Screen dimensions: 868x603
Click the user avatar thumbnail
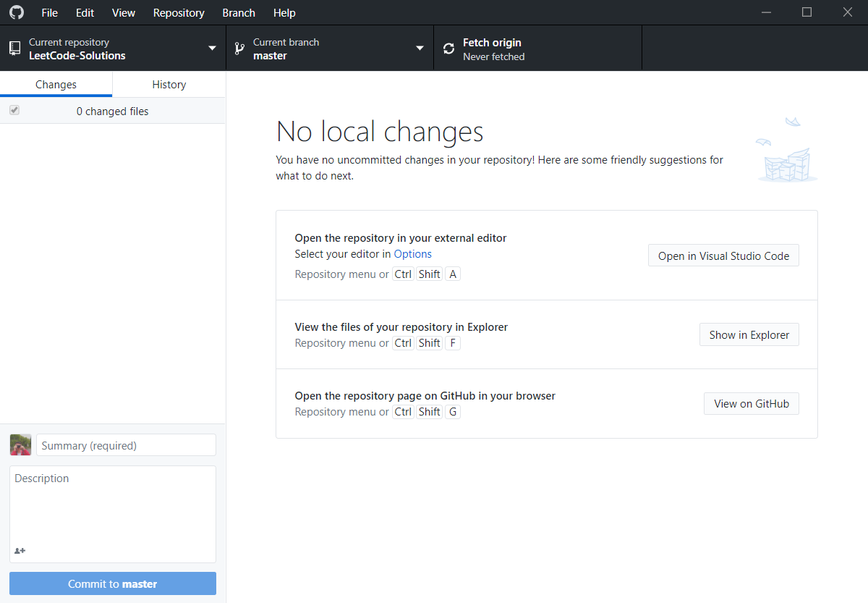click(x=20, y=444)
